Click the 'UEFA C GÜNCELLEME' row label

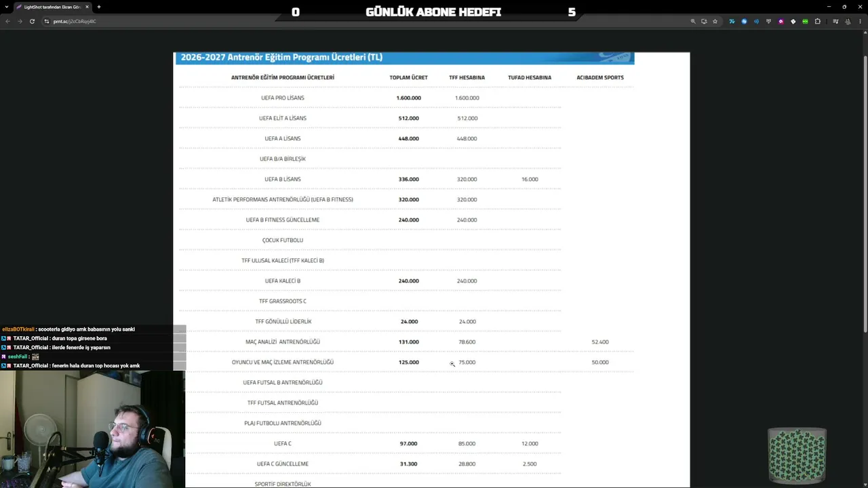click(283, 464)
